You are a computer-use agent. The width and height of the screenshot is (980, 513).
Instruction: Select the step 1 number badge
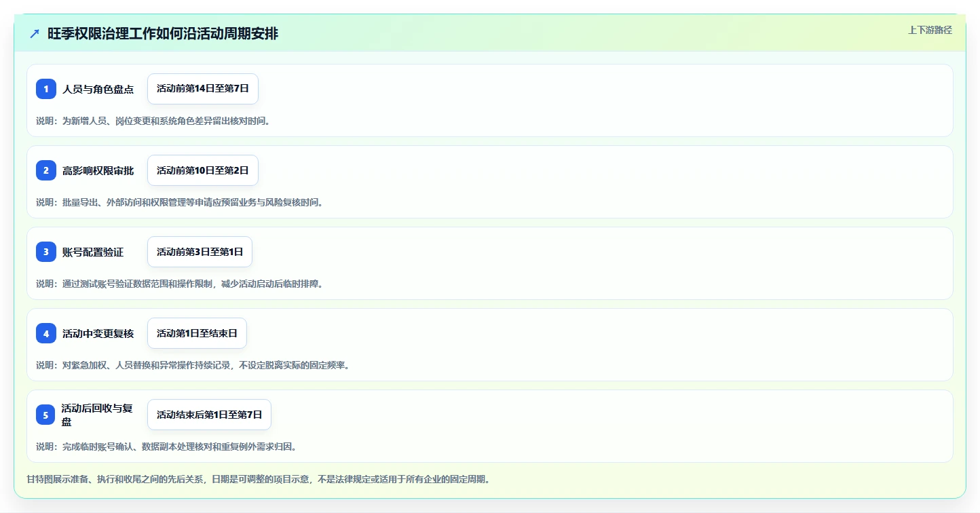(46, 89)
